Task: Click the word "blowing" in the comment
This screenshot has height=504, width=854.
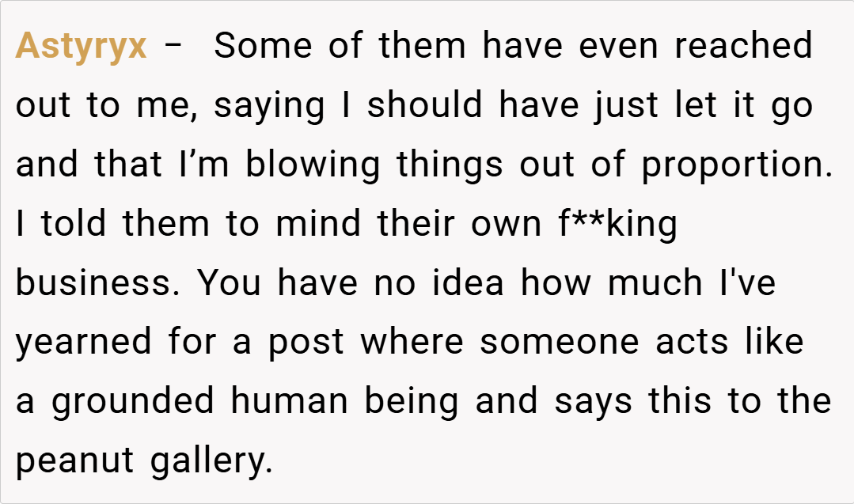Action: pos(314,165)
